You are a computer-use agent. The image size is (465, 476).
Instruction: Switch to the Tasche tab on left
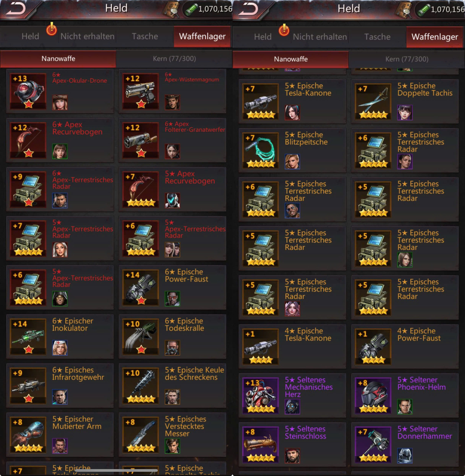tap(145, 36)
